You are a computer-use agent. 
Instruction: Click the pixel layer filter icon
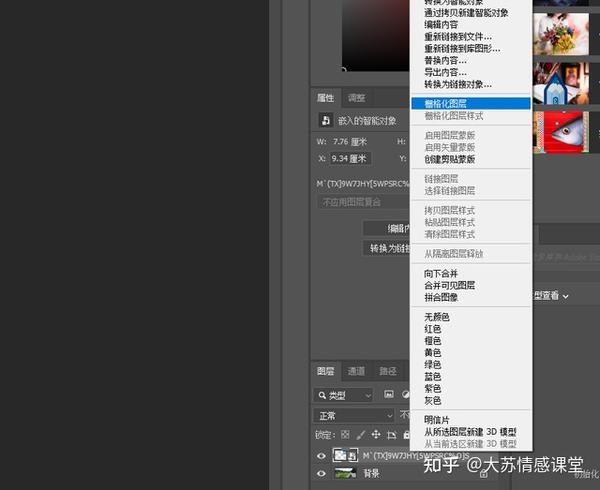(389, 394)
